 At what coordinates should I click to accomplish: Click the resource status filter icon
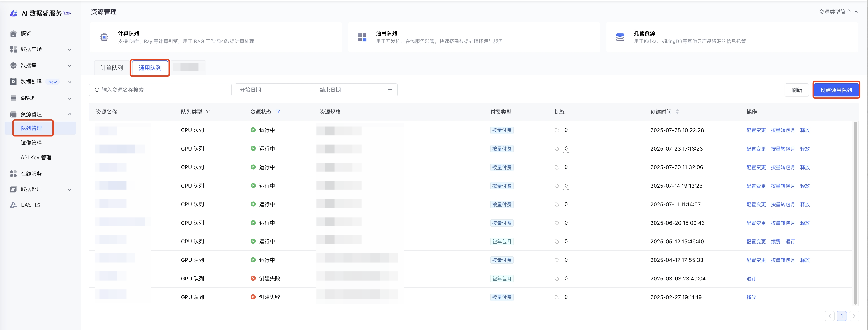tap(278, 112)
